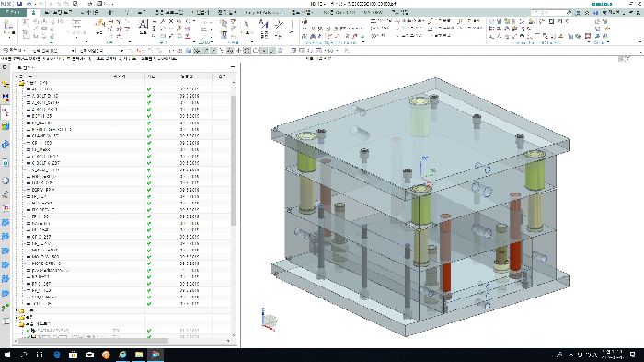Screen dimensions: 644x362
Task: Open Internet Explorer from the taskbar
Action: tap(122, 355)
